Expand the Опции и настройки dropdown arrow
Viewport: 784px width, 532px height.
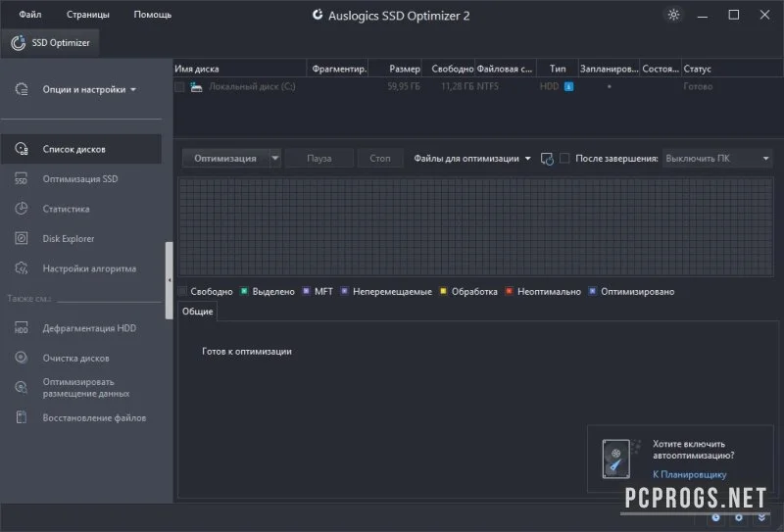click(133, 90)
